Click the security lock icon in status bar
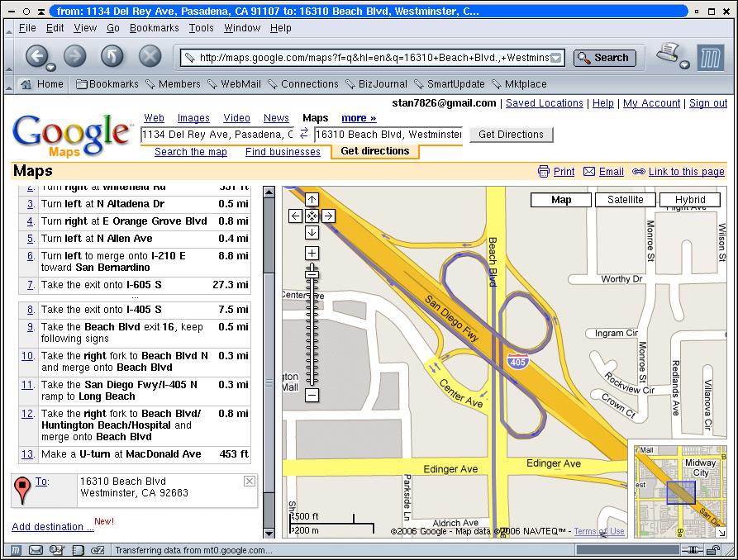 [713, 549]
